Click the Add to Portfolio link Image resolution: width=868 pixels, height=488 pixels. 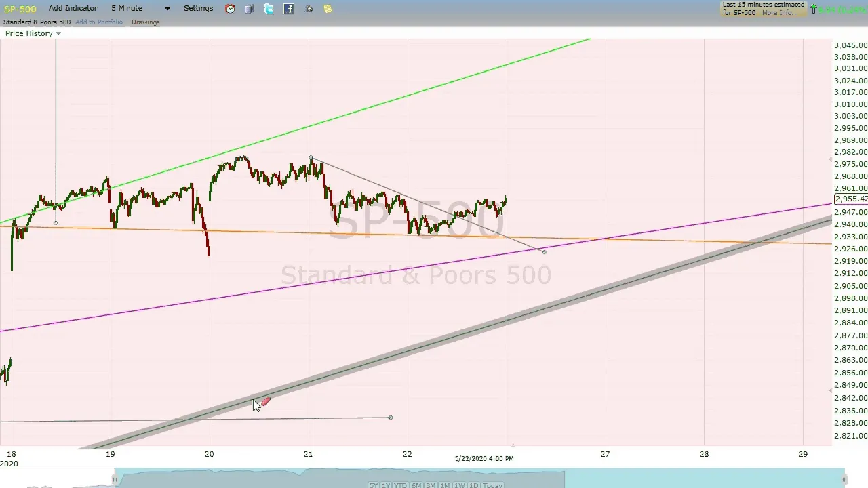[x=99, y=22]
